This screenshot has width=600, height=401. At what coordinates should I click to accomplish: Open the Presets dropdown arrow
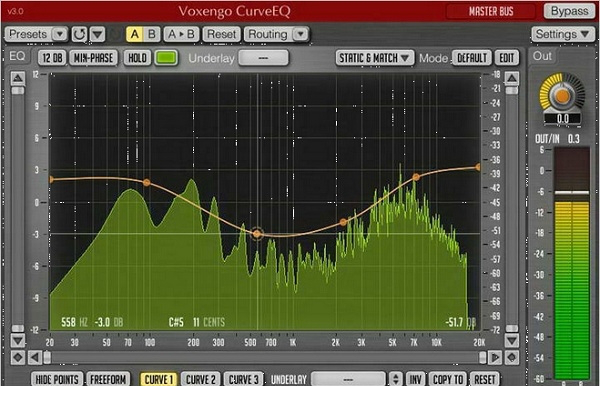(x=60, y=34)
